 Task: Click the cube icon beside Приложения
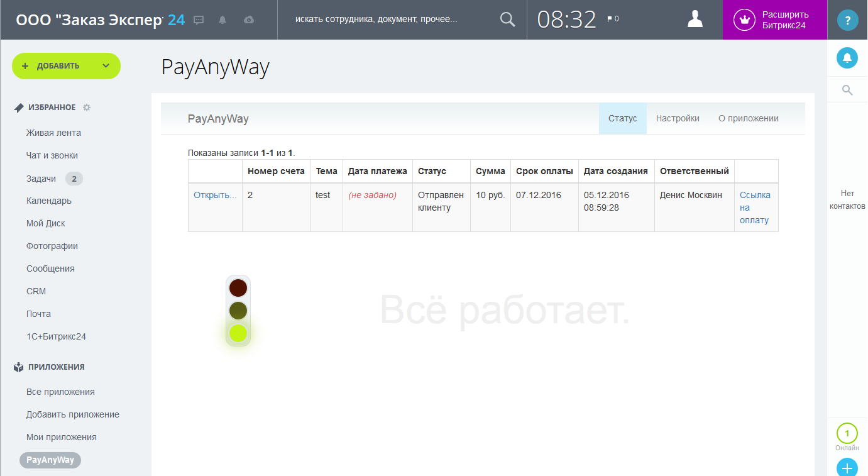click(19, 367)
